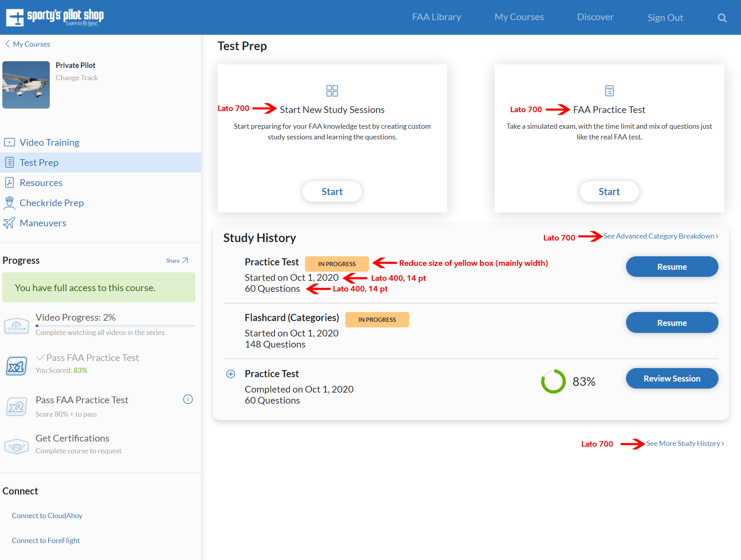Click the Share arrow icon
This screenshot has width=741, height=560.
[185, 261]
